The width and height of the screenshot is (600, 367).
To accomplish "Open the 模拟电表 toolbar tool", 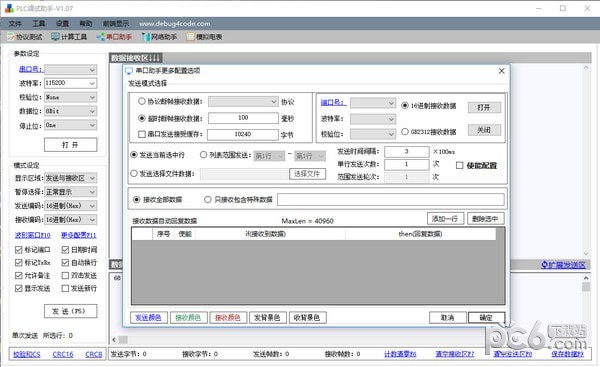I will click(204, 37).
